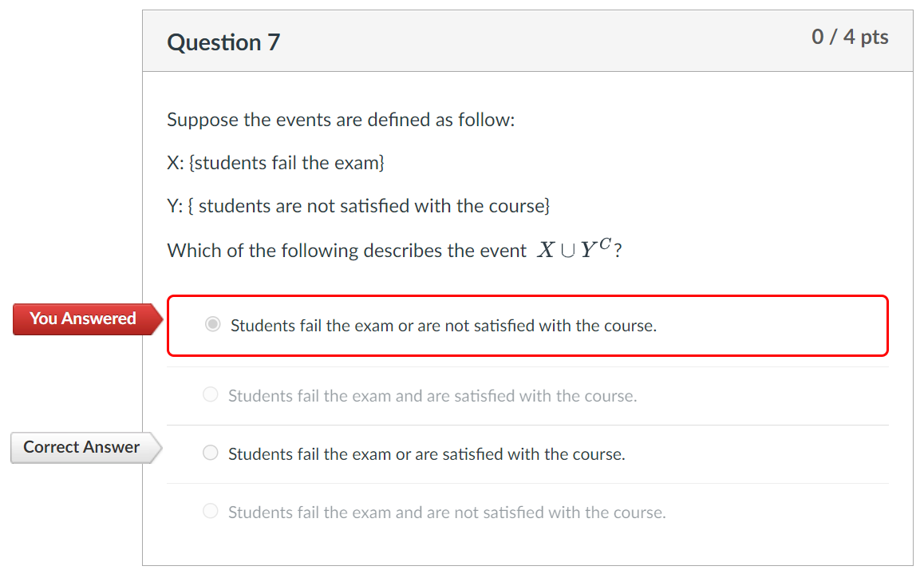Select the correct answer "fail the exam or are satisfied"
This screenshot has height=578, width=924.
pos(210,453)
